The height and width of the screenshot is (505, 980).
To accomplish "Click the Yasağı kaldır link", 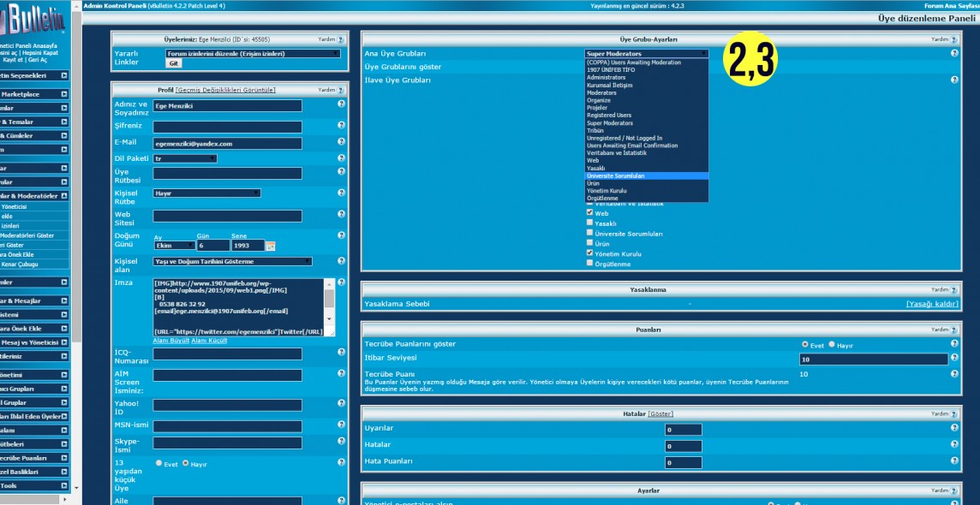I will click(x=932, y=304).
